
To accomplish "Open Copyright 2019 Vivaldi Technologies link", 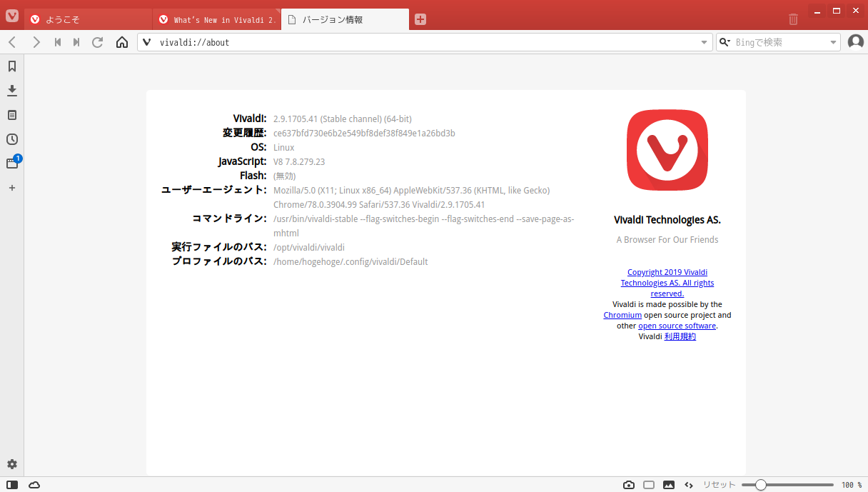I will pyautogui.click(x=667, y=283).
